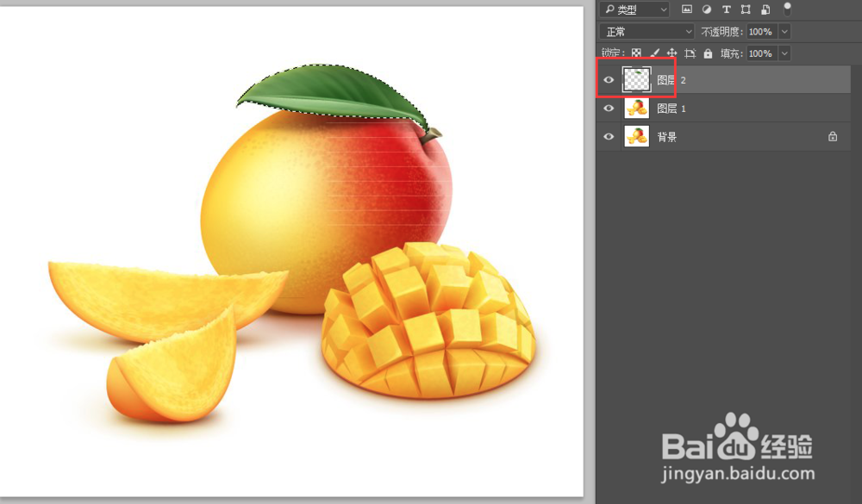The height and width of the screenshot is (504, 862).
Task: Filter layers by shape layer icon
Action: (746, 9)
